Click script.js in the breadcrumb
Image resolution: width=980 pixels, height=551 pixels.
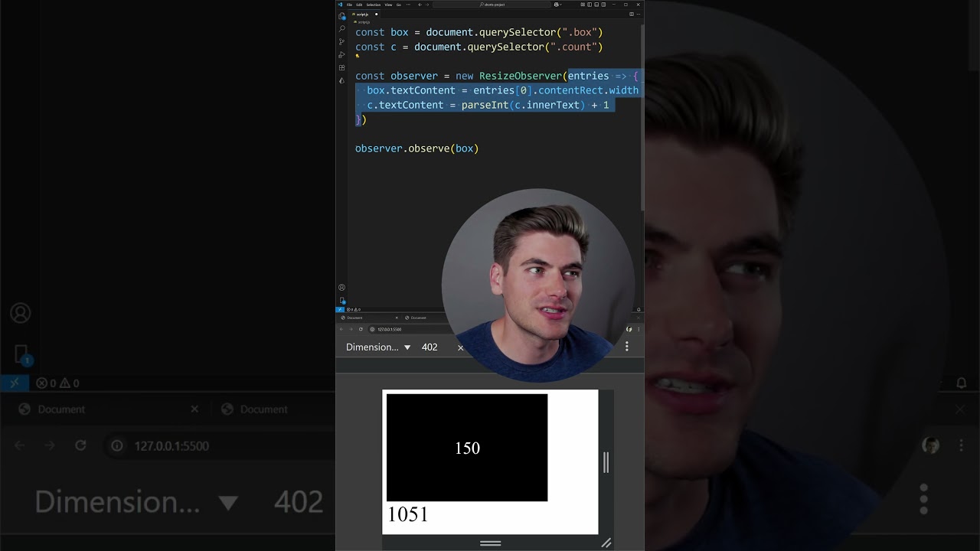coord(361,22)
